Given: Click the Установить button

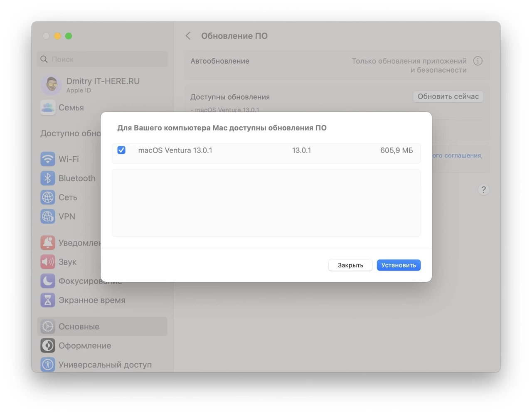Looking at the screenshot, I should point(399,265).
